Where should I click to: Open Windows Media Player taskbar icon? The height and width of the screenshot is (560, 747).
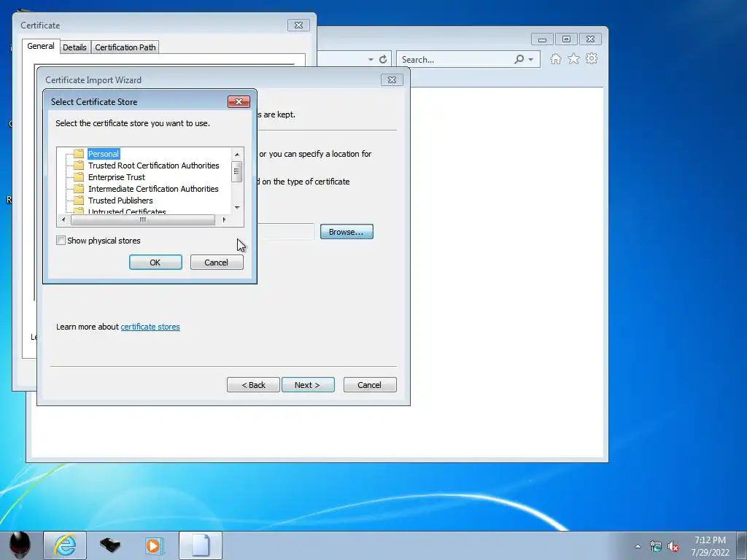click(155, 545)
